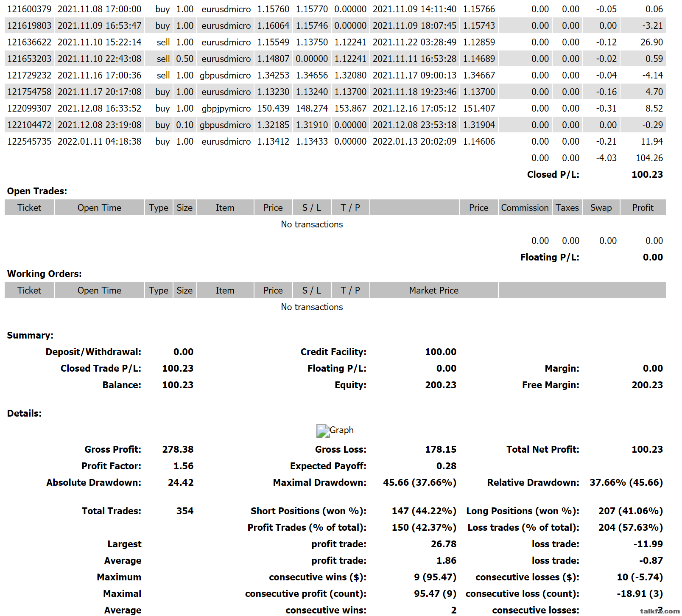Click the broken Graph image icon
Screen dimensions: 682x616
tap(323, 431)
